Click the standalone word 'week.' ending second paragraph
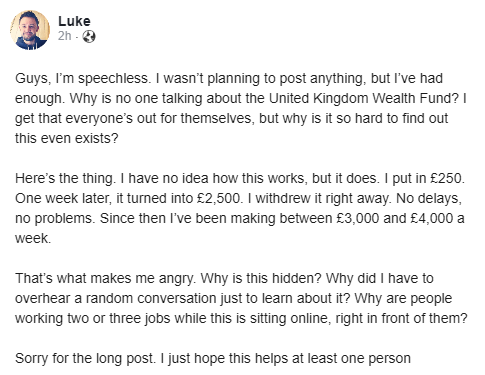Screen dimensions: 485x375 click(33, 238)
